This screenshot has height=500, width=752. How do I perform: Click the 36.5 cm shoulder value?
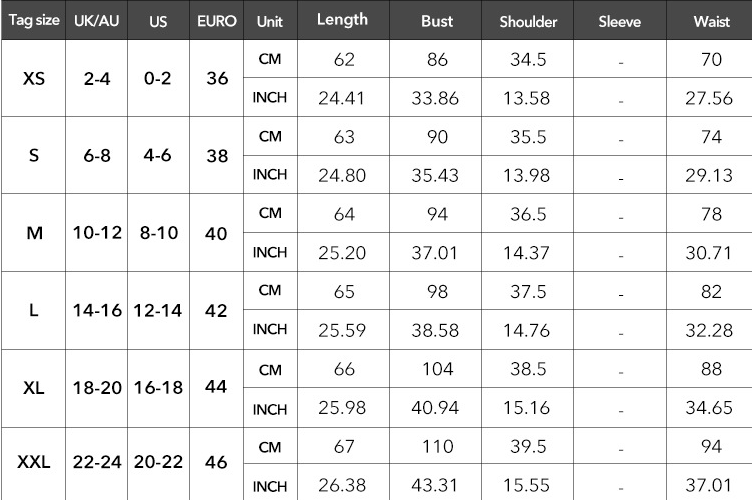527,214
